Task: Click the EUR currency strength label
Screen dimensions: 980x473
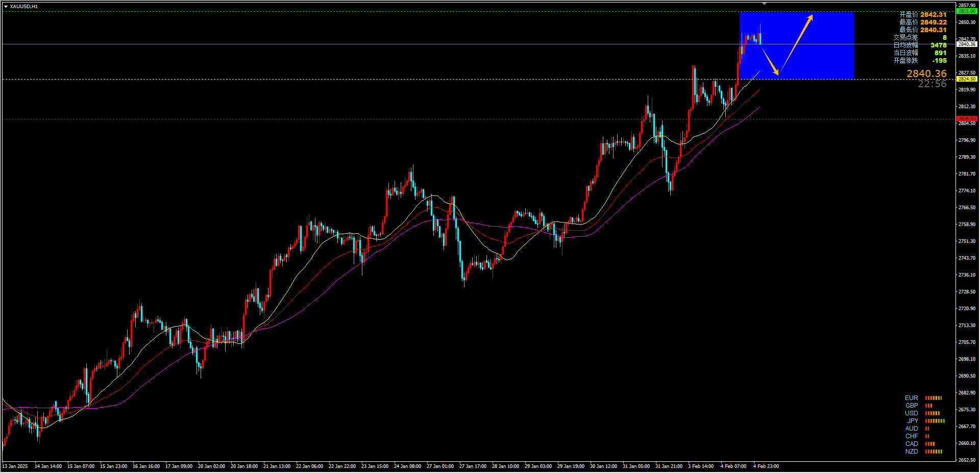Action: tap(912, 398)
